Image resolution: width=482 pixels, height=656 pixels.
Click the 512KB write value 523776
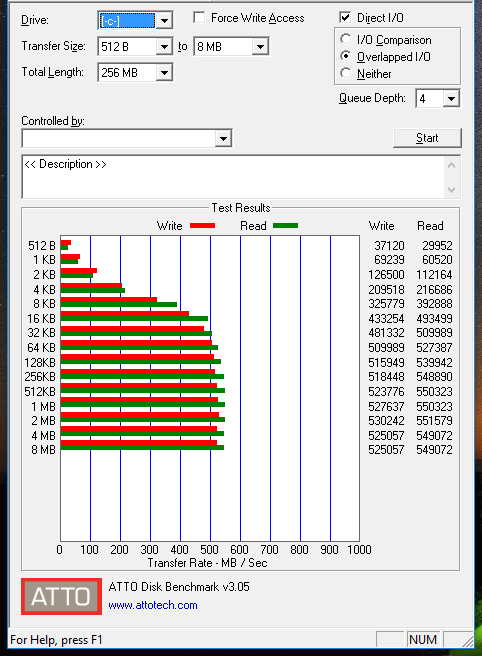[x=386, y=392]
